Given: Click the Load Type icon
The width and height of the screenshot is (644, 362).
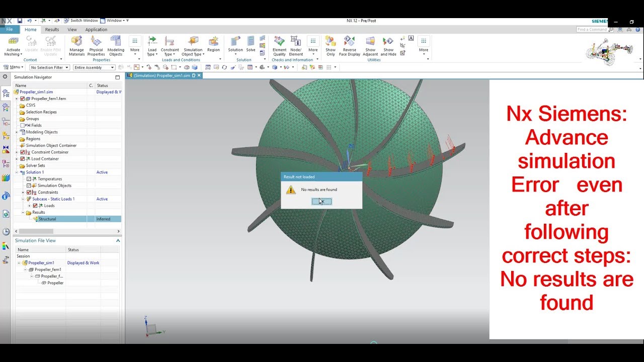Looking at the screenshot, I should pos(152,41).
